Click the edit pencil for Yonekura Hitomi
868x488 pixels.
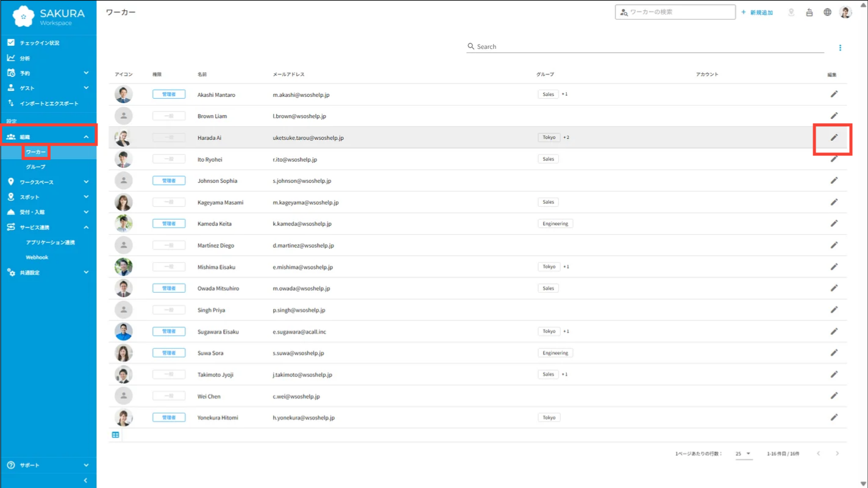pos(834,417)
